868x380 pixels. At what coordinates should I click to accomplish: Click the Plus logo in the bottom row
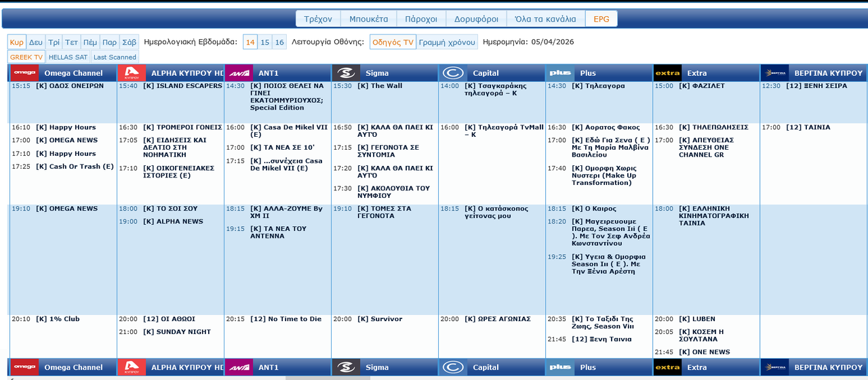pyautogui.click(x=561, y=367)
